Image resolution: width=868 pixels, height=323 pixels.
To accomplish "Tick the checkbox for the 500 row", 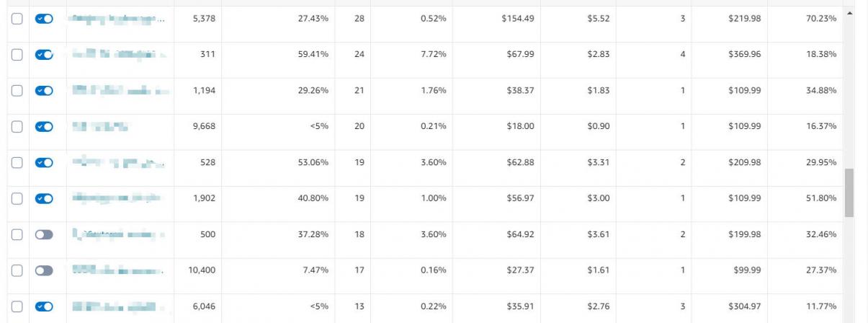I will pos(17,234).
